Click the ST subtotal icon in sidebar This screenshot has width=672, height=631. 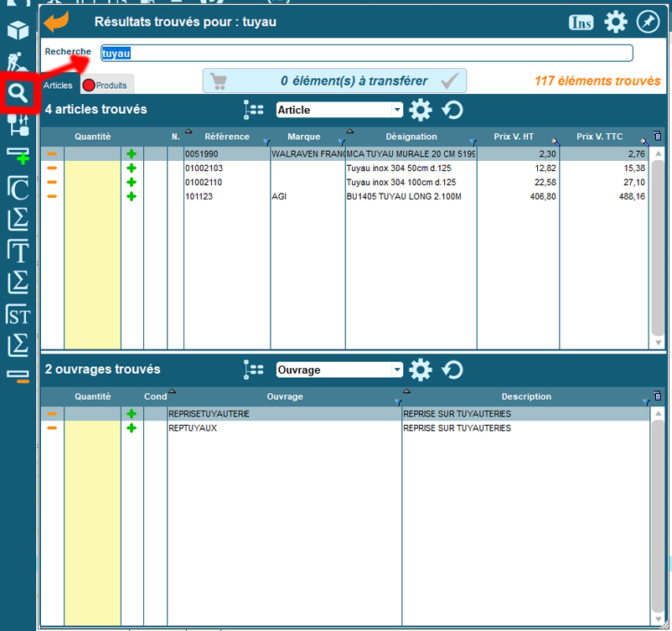(x=18, y=315)
